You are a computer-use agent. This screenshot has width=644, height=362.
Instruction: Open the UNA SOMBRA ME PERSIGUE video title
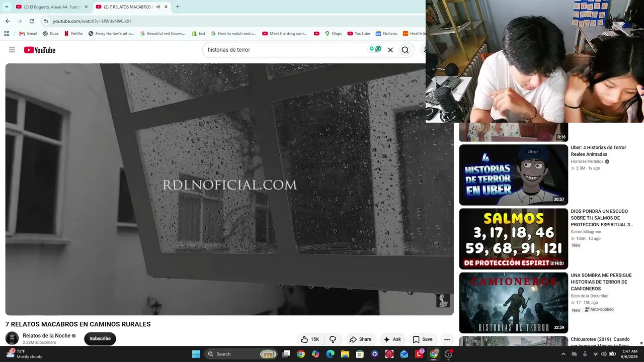click(x=601, y=282)
